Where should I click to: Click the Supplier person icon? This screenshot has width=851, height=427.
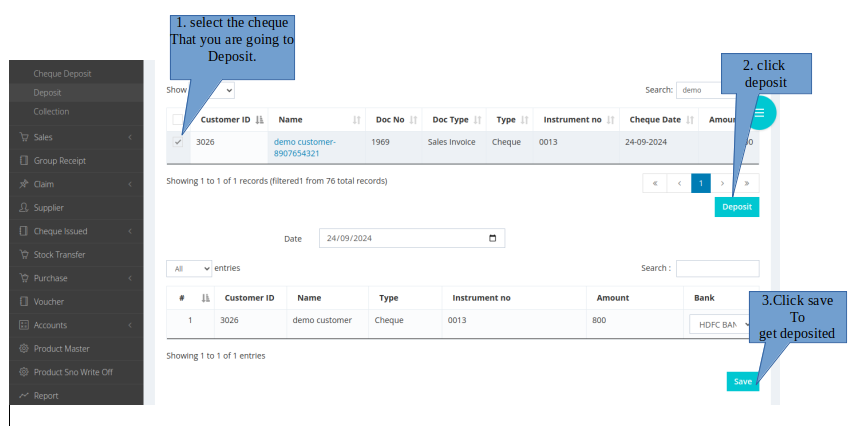pyautogui.click(x=24, y=208)
